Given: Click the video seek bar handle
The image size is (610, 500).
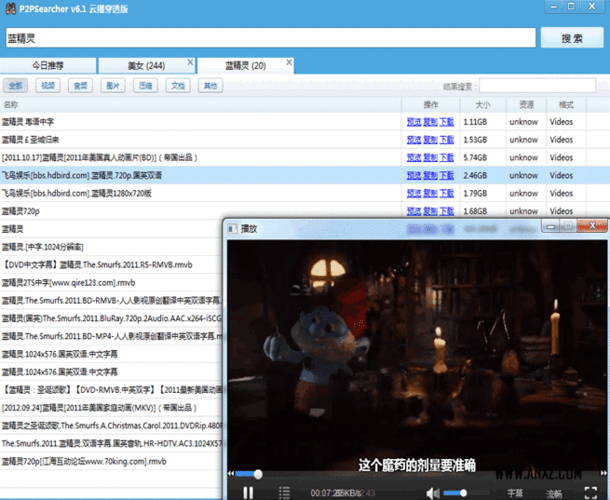Looking at the screenshot, I should click(x=258, y=474).
